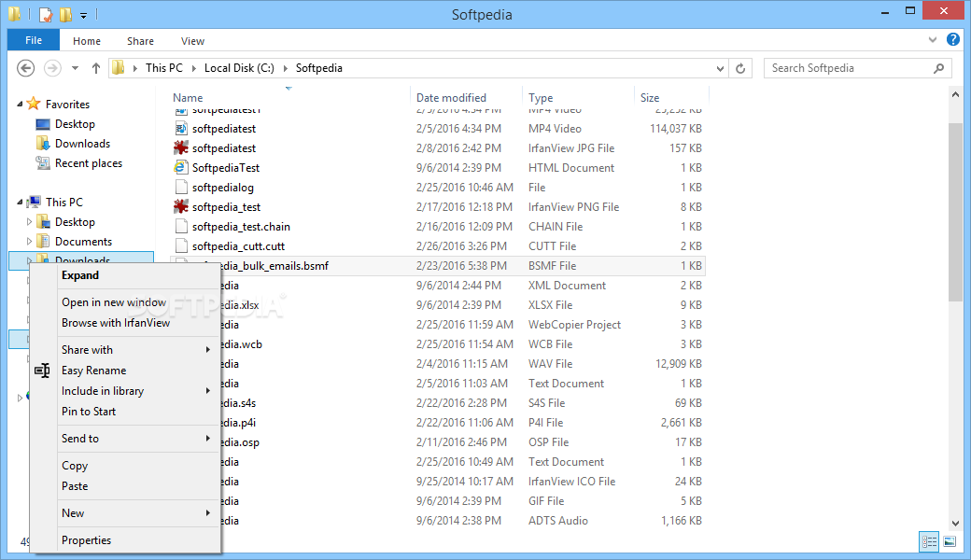Open recent locations dropdown arrow
Screen dimensions: 971x560
[75, 68]
